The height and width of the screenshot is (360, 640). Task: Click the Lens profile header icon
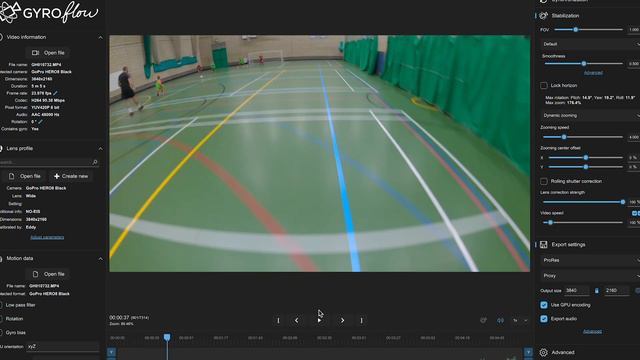point(1,149)
